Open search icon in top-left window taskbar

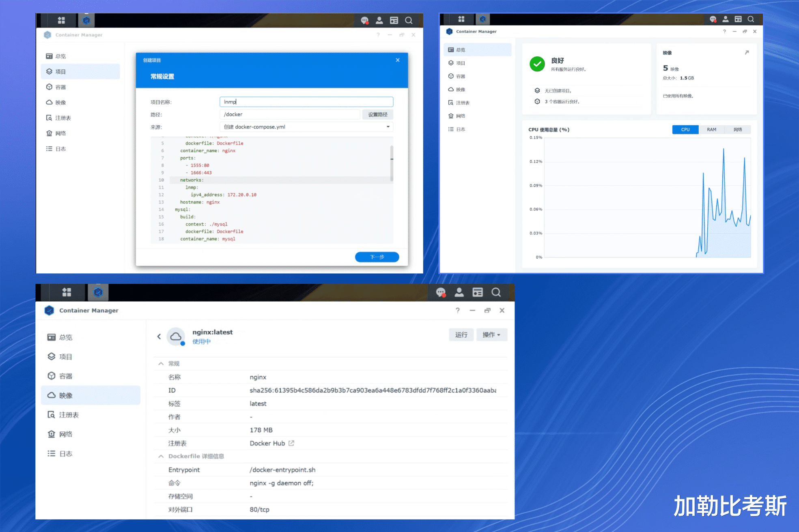(x=409, y=20)
